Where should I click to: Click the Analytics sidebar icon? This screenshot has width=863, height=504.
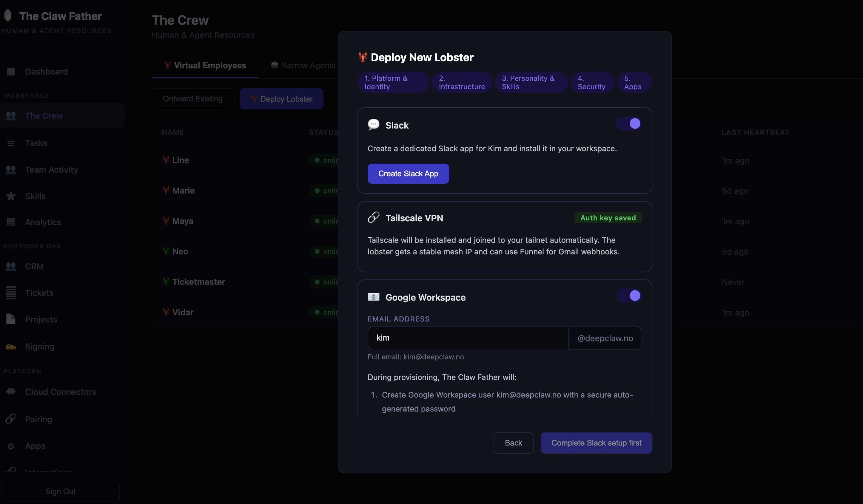pos(11,222)
